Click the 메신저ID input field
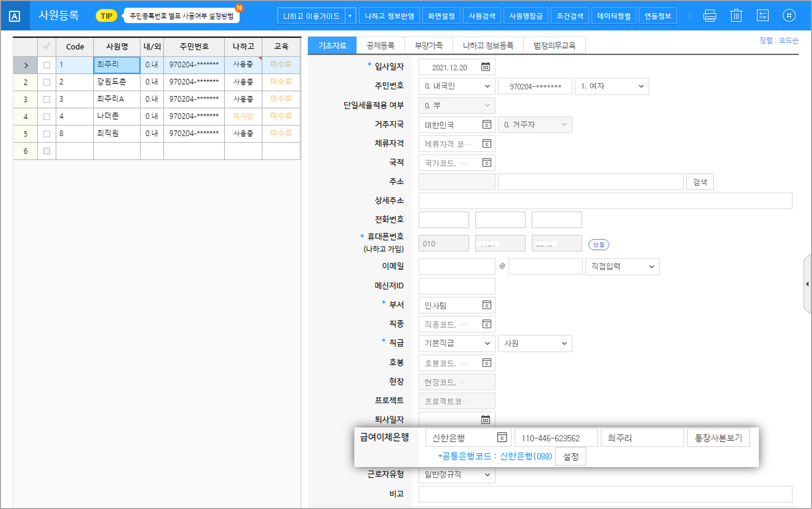812x509 pixels. click(457, 286)
